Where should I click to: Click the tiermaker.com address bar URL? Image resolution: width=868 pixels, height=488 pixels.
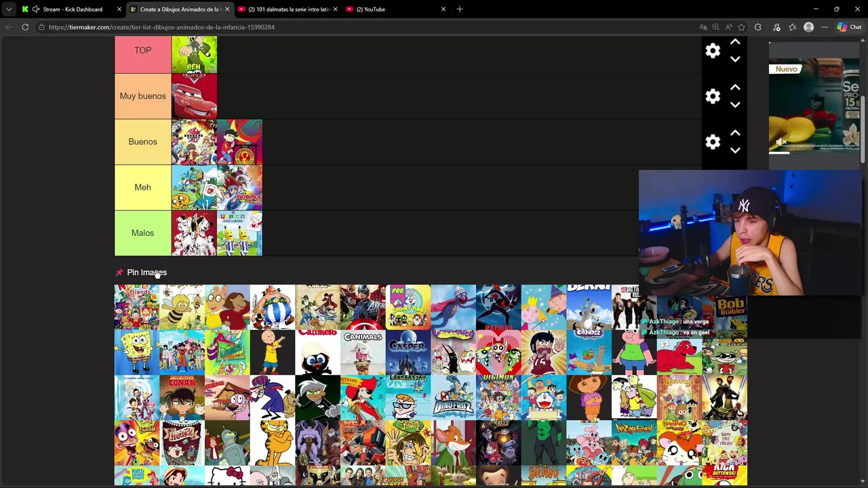(x=161, y=27)
